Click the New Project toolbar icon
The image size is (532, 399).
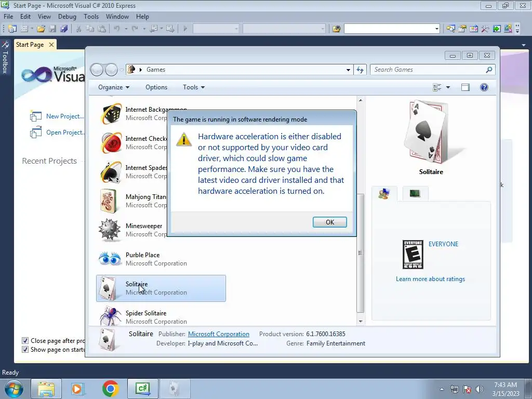pyautogui.click(x=12, y=29)
